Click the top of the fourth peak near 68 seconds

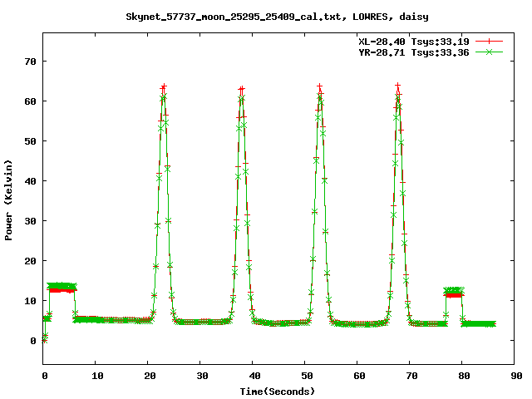coord(398,86)
